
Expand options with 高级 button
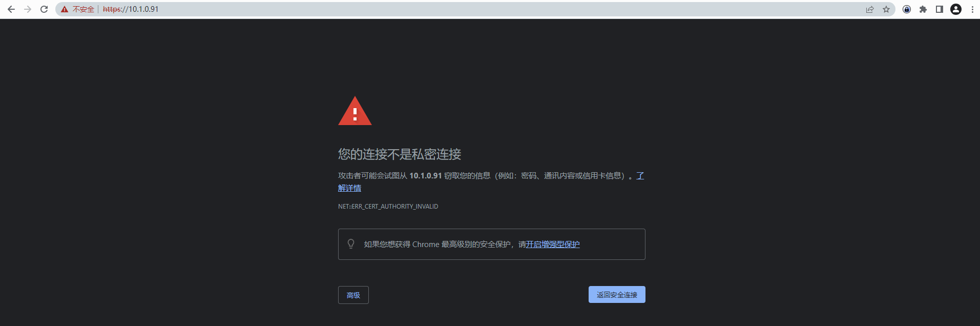coord(353,295)
